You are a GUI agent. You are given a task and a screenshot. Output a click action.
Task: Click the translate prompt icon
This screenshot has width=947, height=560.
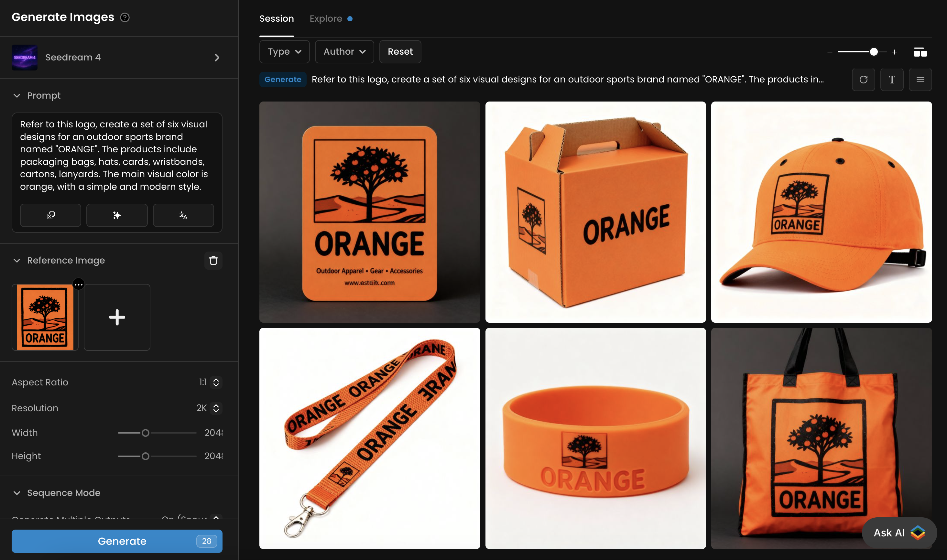click(x=183, y=215)
